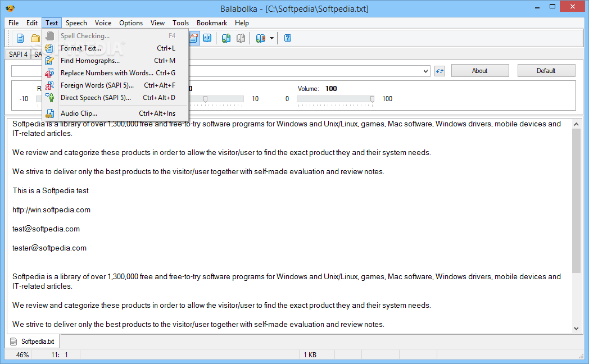Click the add bookmark green book icon

(226, 38)
